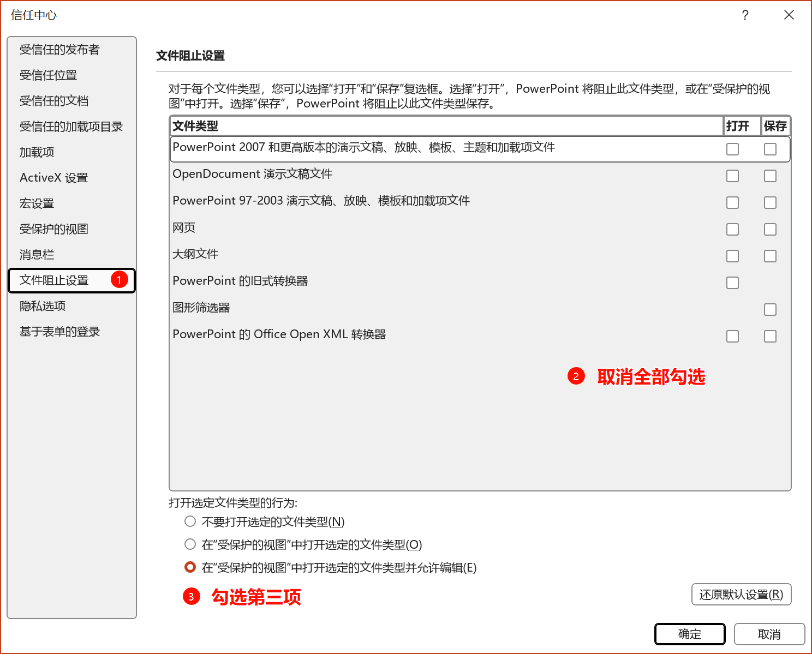Viewport: 812px width, 654px height.
Task: Go to 隐私选项 settings
Action: tap(41, 305)
